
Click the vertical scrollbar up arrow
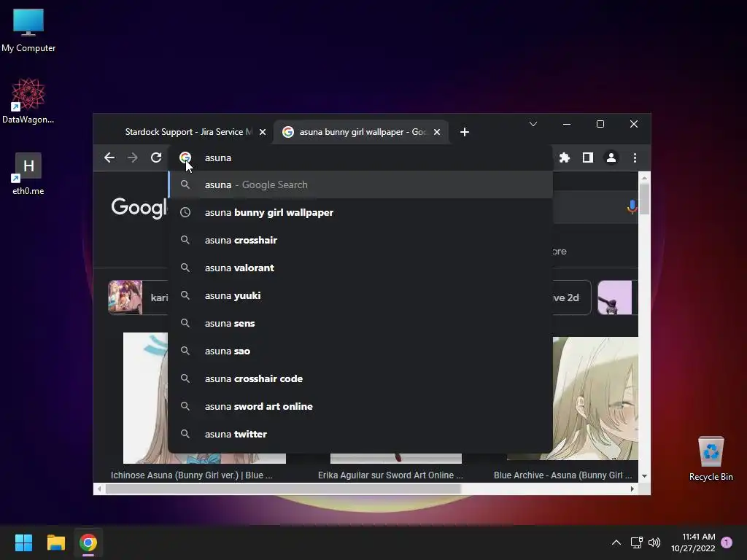644,178
